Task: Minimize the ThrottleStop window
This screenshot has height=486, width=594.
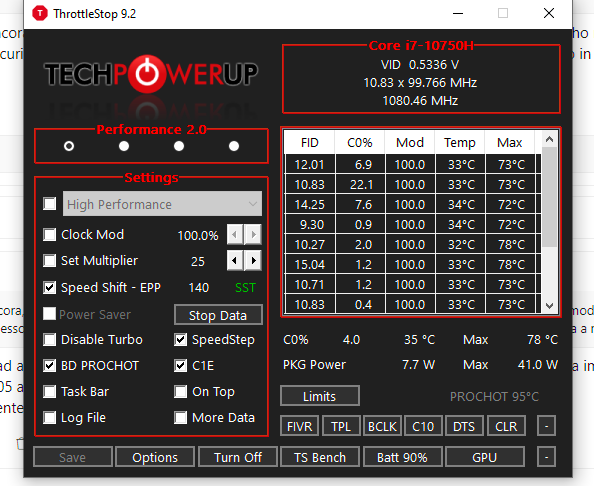Action: pos(458,14)
